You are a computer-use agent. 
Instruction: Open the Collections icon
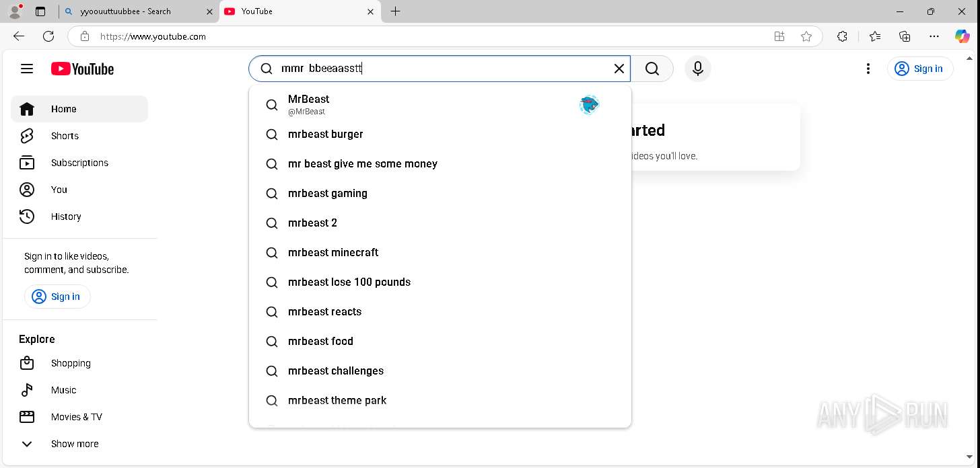[905, 36]
